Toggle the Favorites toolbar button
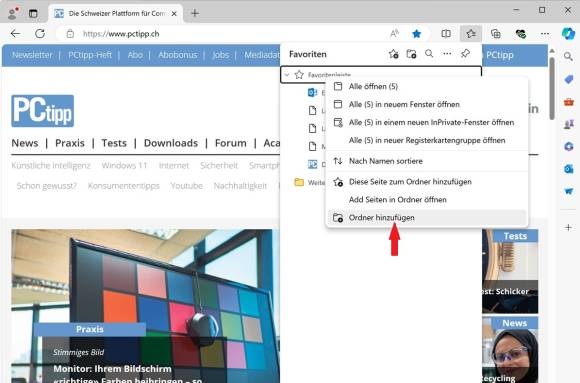This screenshot has height=383, width=580. pos(471,34)
